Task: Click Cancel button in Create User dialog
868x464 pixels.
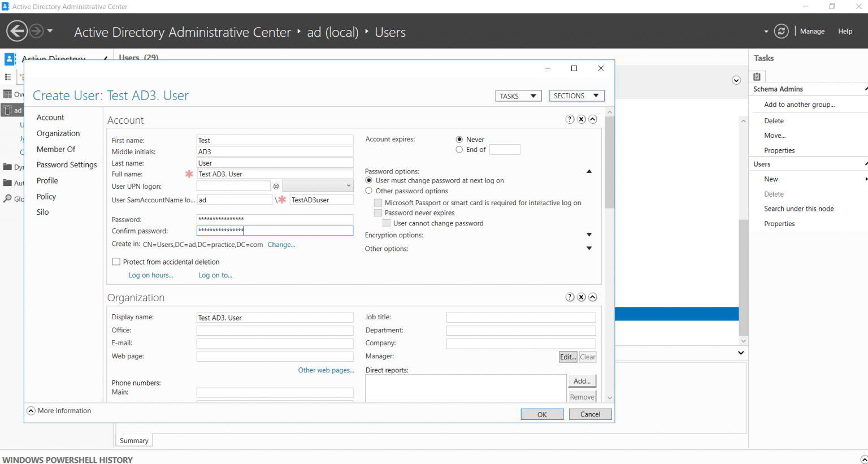Action: point(590,414)
